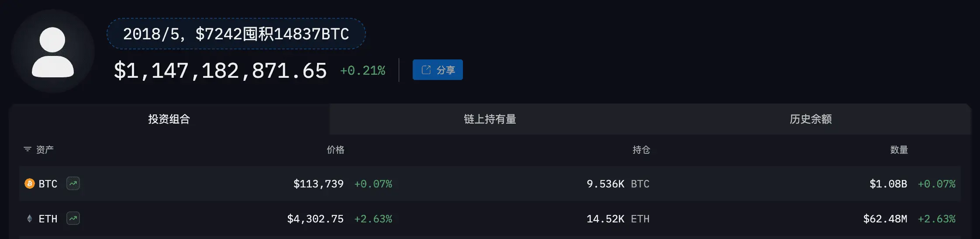Sort by the 持仓 column header

click(x=641, y=149)
